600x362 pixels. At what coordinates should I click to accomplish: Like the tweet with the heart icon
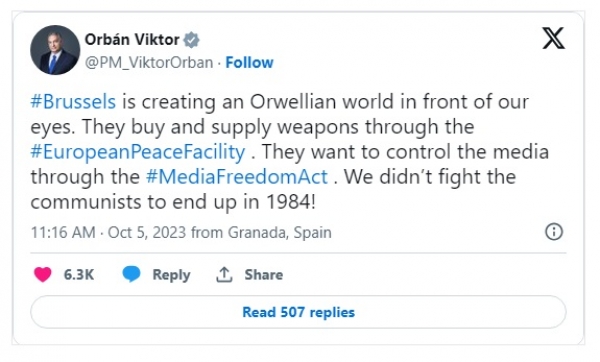coord(42,274)
